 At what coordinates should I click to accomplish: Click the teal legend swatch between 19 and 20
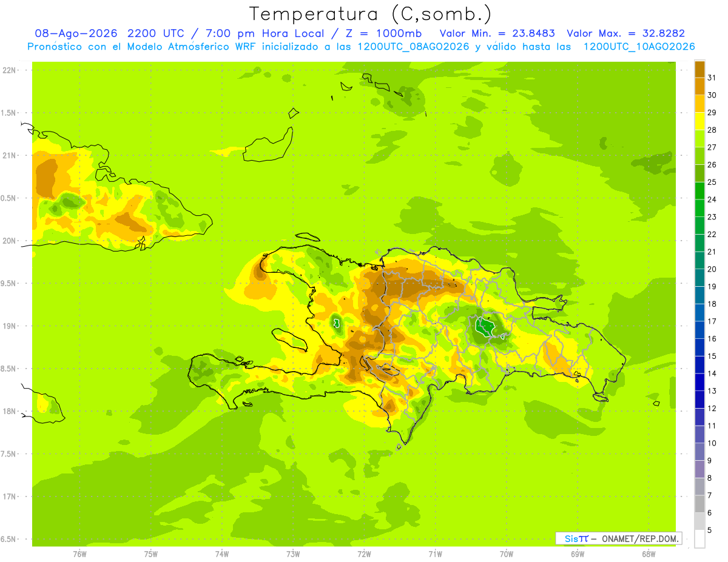coord(699,278)
